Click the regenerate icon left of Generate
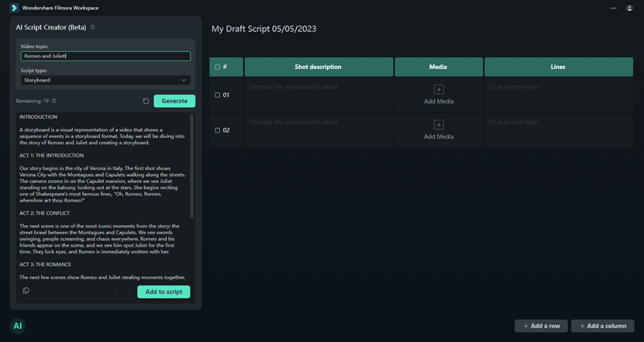The width and height of the screenshot is (644, 342). [x=146, y=101]
